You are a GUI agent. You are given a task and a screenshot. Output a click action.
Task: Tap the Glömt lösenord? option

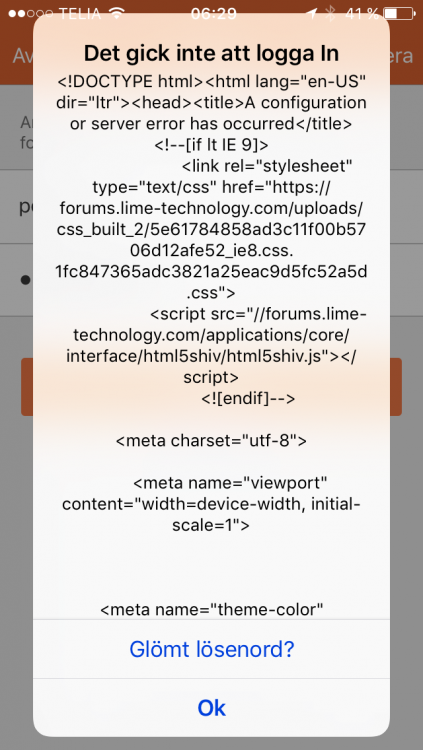coord(212,649)
